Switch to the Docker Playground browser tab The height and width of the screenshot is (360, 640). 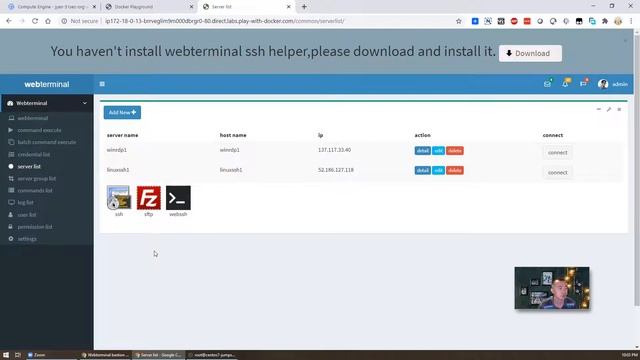[148, 7]
